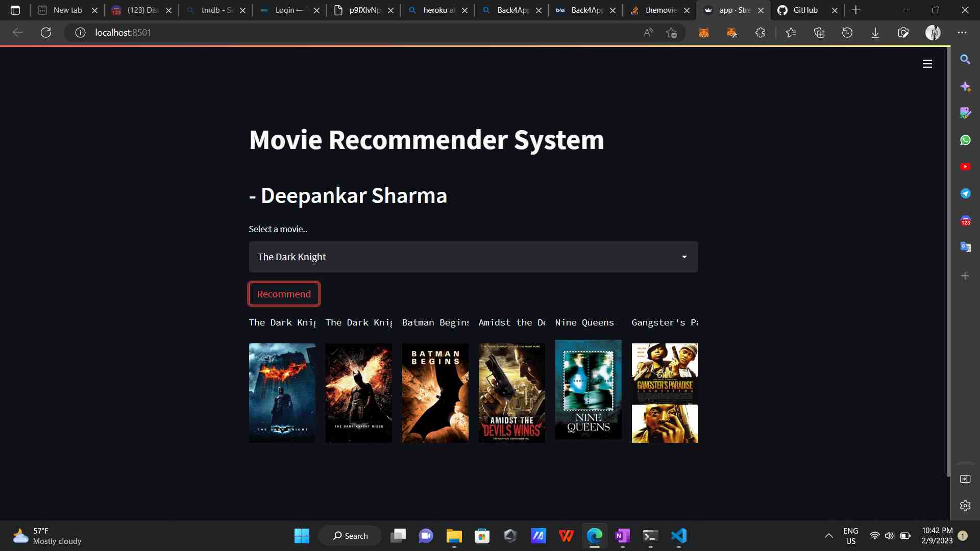The width and height of the screenshot is (980, 551).
Task: Open The Dark Knight poster thumbnail
Action: point(282,393)
